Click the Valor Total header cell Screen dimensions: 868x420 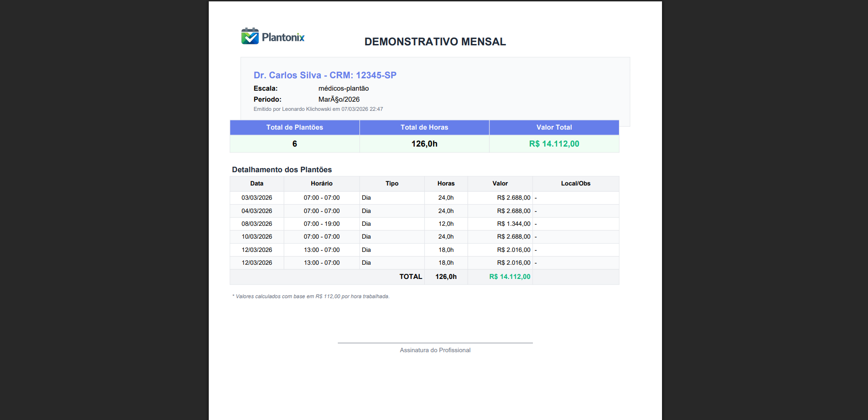[554, 127]
